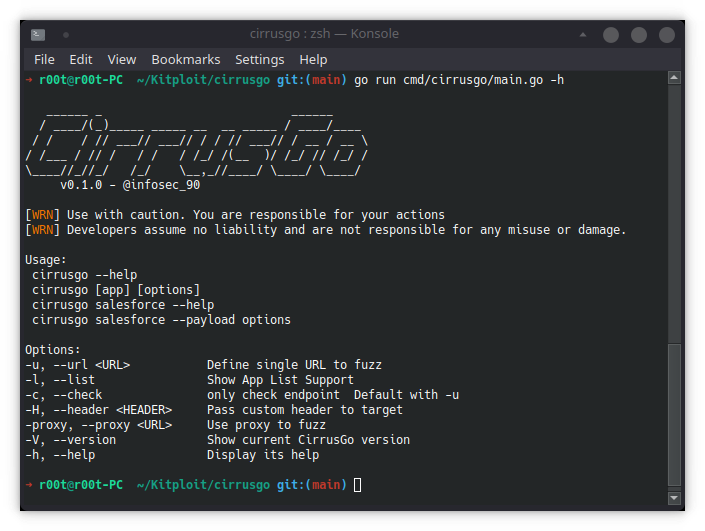Maximize the Konsole window
Screen dimensions: 705x531
coord(638,35)
